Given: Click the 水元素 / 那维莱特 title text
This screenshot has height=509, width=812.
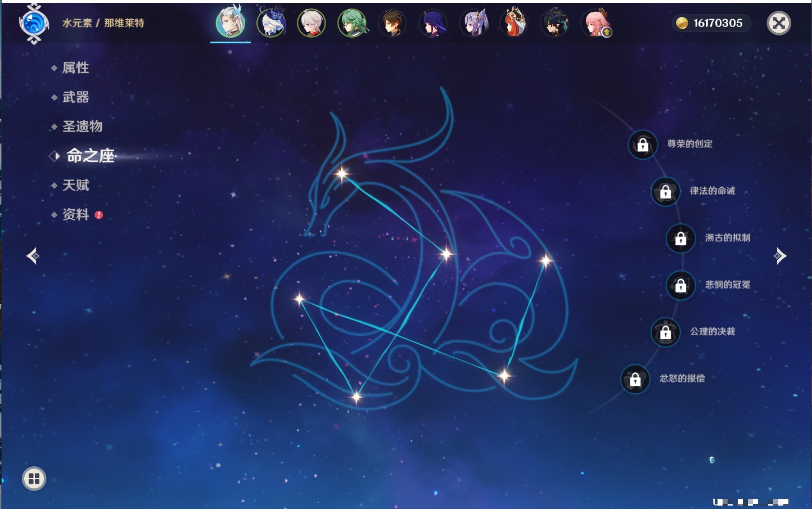Looking at the screenshot, I should (103, 23).
